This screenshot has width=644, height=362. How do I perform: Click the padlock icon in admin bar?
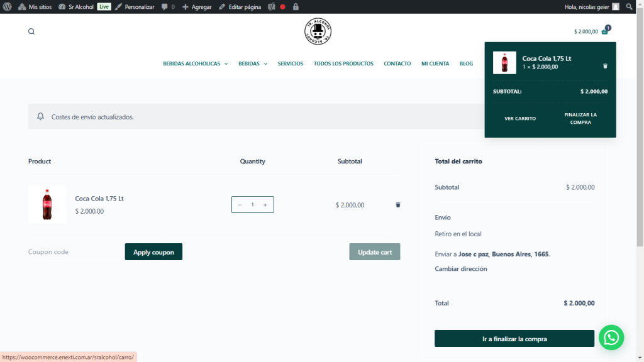click(296, 6)
